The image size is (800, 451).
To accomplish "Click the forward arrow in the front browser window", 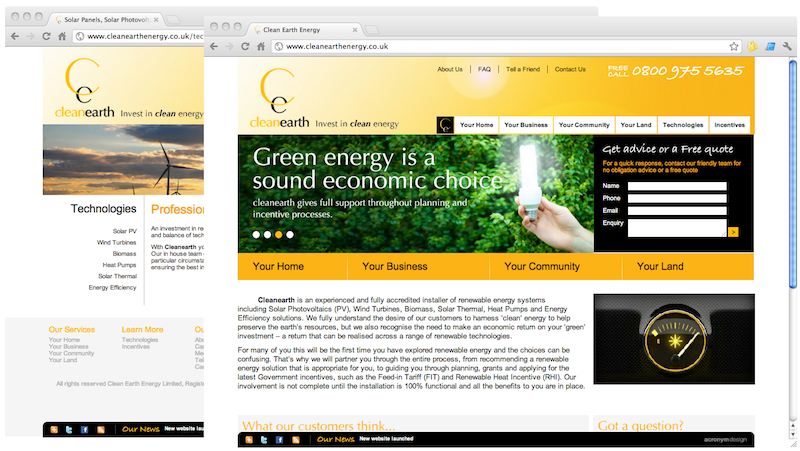I will [x=229, y=46].
